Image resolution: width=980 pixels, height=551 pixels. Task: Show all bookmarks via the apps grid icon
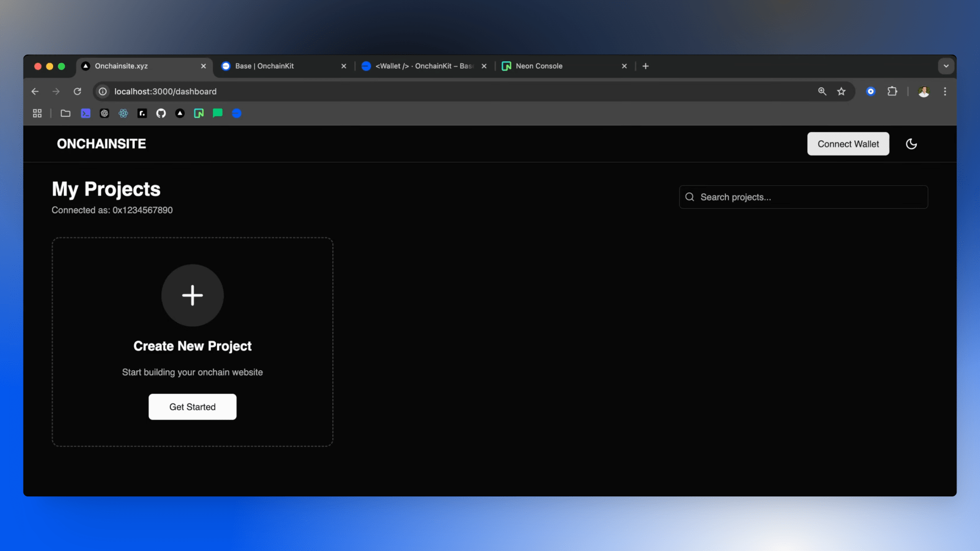point(37,113)
